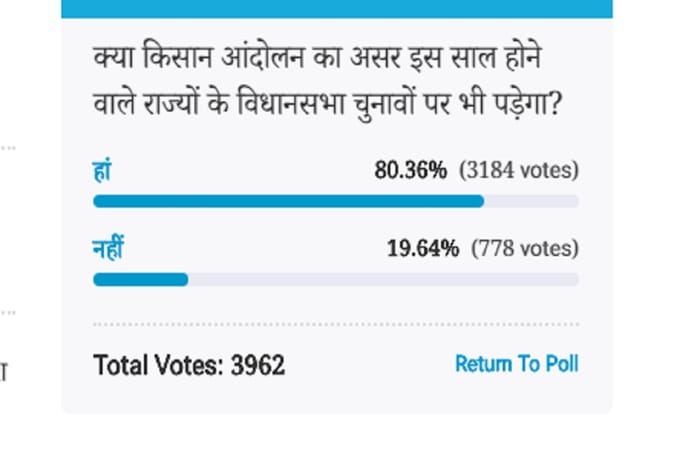This screenshot has width=674, height=449.
Task: Click the unfilled end of हां result bar
Action: (x=532, y=201)
